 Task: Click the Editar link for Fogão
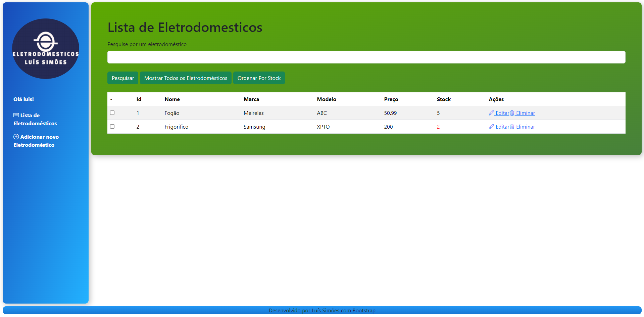502,113
